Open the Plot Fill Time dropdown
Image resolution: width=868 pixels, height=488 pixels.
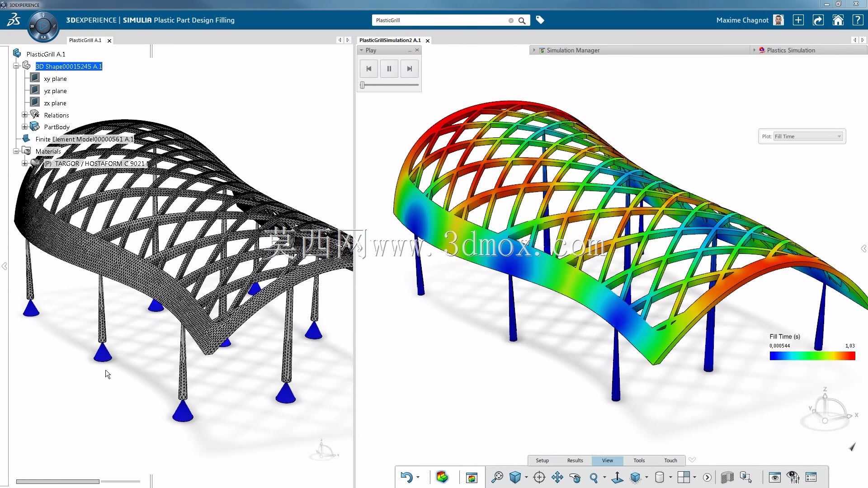point(808,136)
